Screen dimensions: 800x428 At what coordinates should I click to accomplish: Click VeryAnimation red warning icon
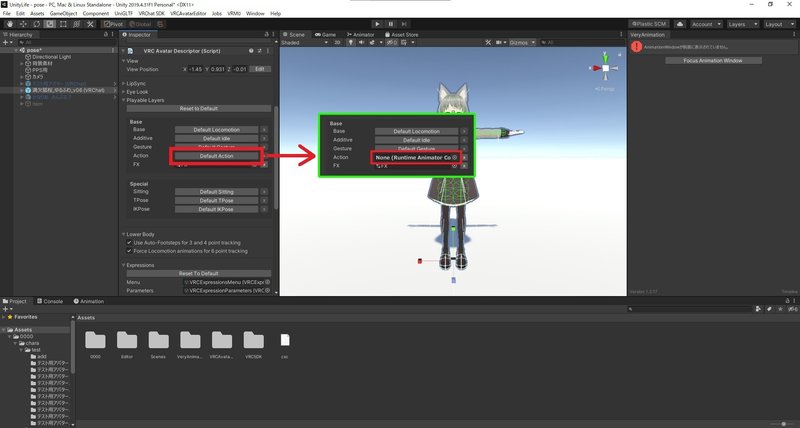pyautogui.click(x=636, y=46)
